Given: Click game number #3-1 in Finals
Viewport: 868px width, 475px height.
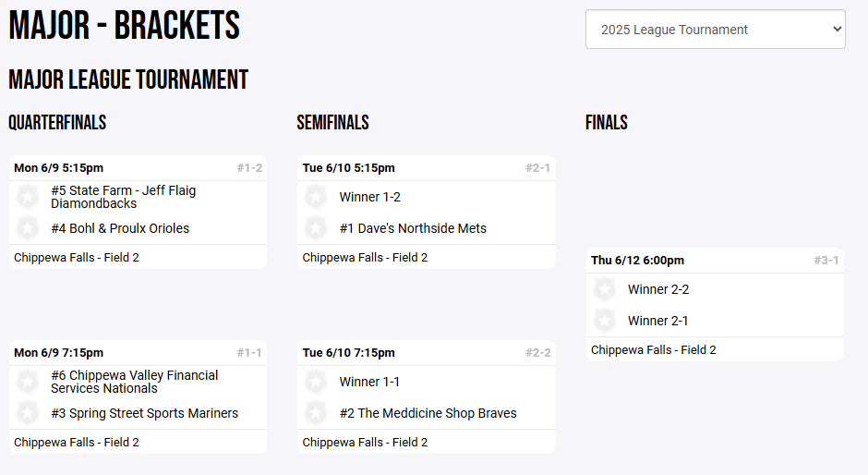Looking at the screenshot, I should tap(826, 261).
